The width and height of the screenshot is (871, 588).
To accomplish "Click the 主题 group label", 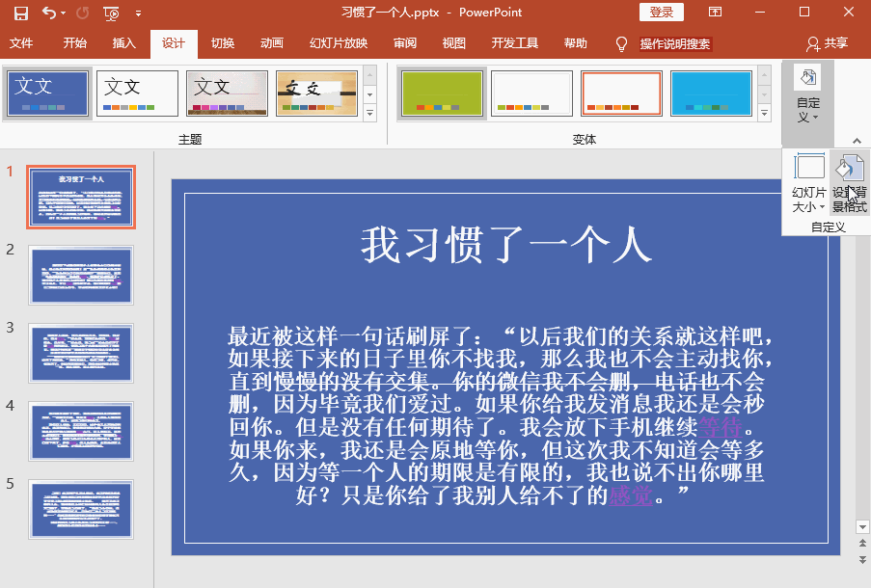I will coord(189,140).
